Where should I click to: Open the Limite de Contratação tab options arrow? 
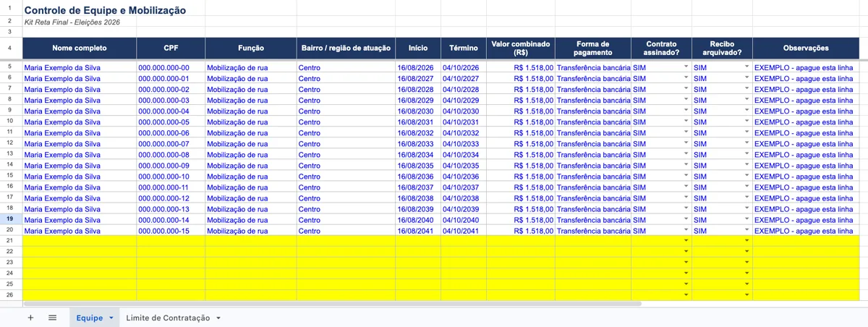point(218,318)
